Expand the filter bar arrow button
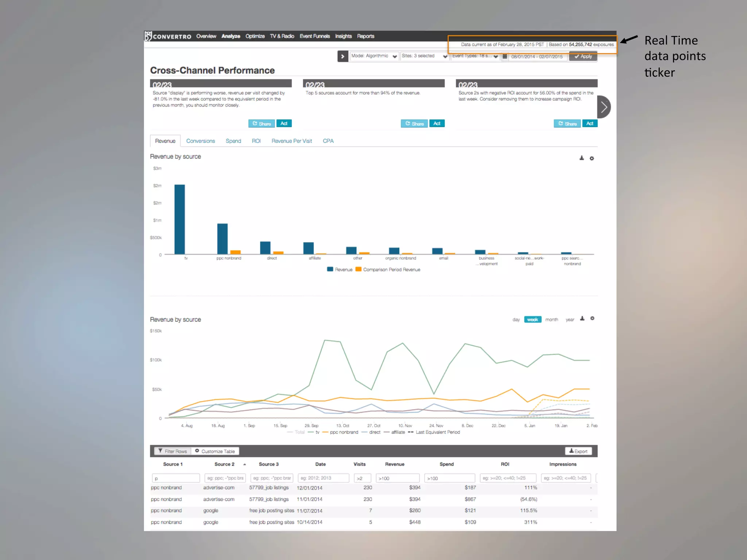747x560 pixels. [x=342, y=57]
